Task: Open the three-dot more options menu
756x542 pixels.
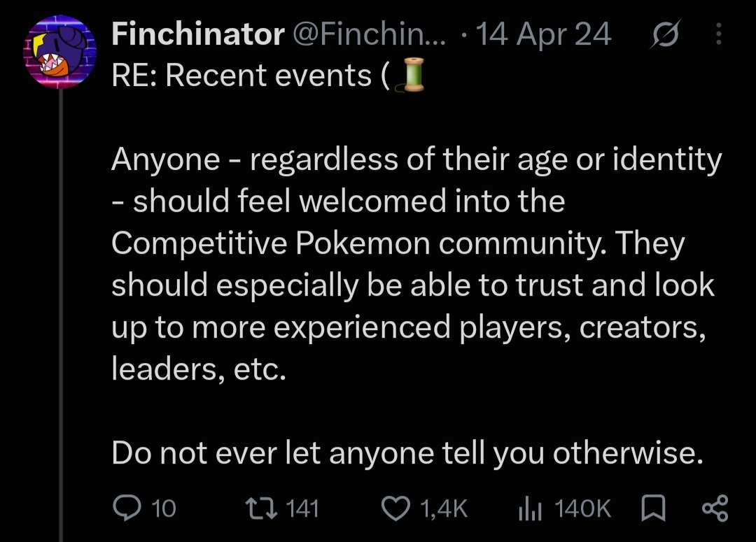Action: (x=719, y=34)
